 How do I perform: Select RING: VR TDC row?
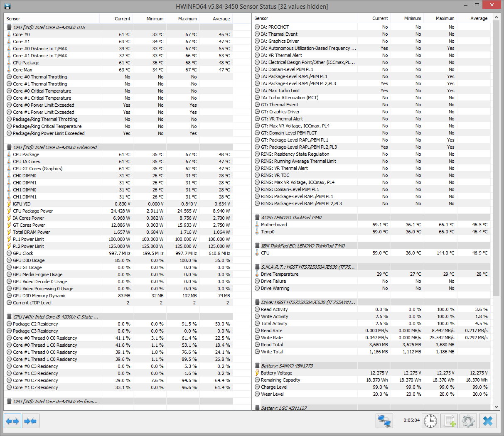(372, 175)
